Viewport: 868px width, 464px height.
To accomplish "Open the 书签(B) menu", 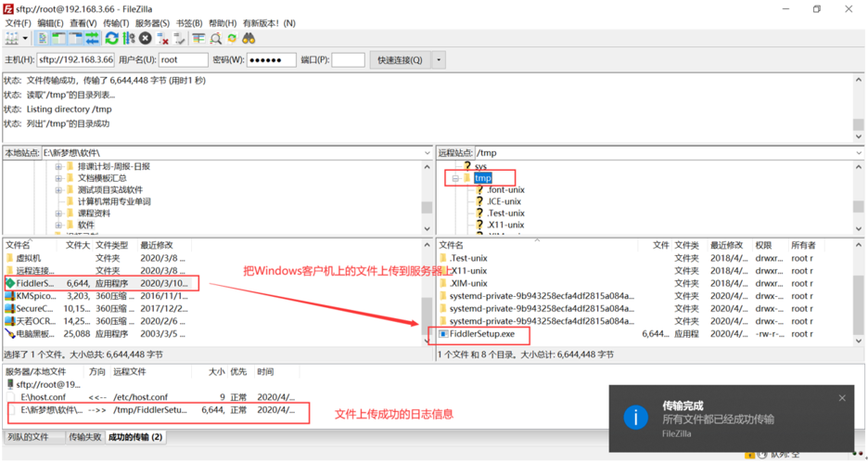I will pos(189,23).
